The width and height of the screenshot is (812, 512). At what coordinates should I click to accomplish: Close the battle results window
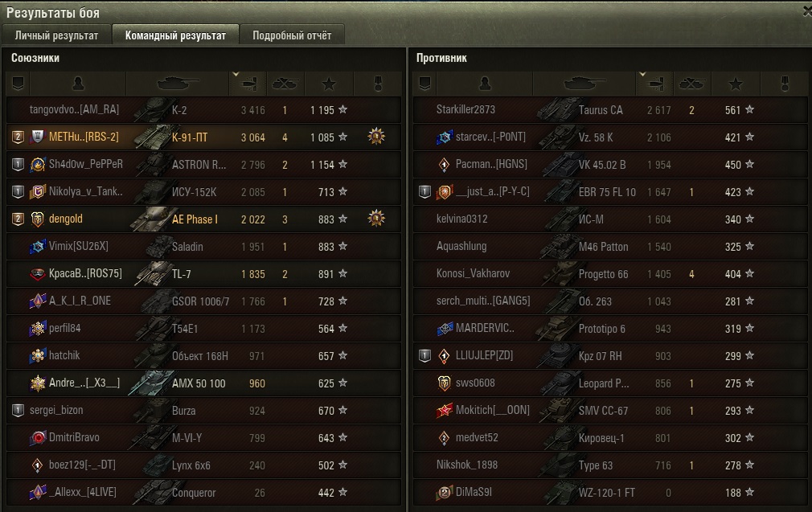point(807,11)
